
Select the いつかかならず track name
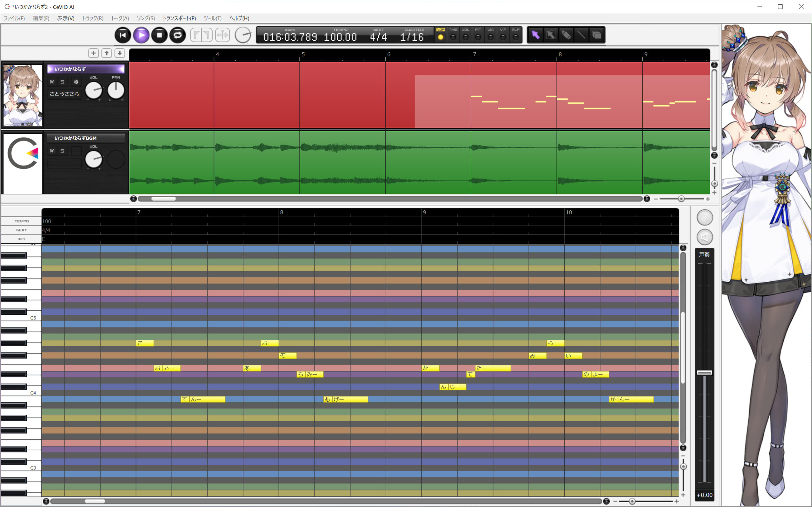click(x=86, y=69)
